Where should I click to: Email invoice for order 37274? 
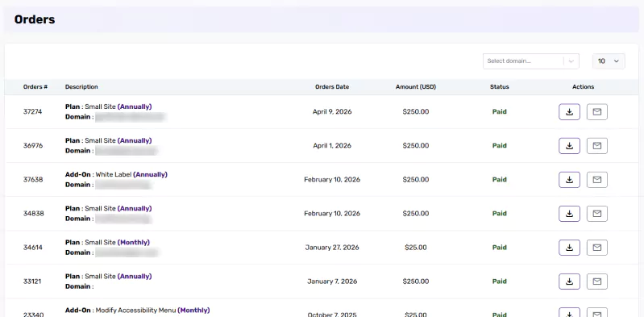[x=597, y=112]
